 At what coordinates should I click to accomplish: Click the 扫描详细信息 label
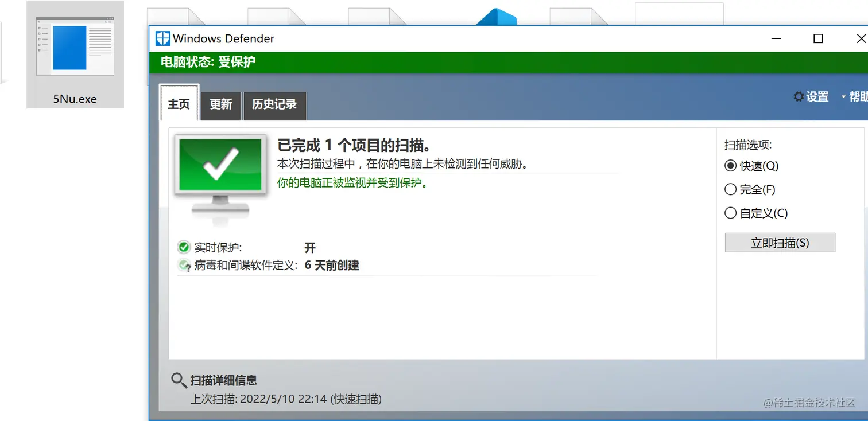coord(224,380)
